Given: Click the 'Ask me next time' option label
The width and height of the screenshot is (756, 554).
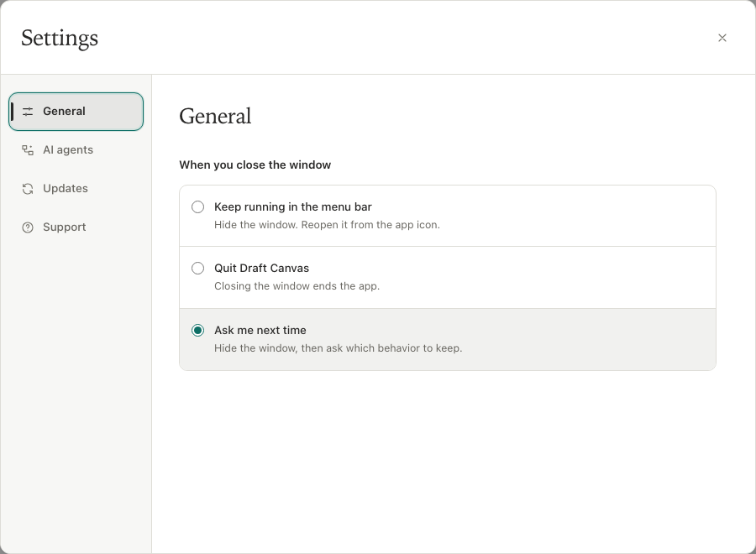Looking at the screenshot, I should (x=260, y=330).
